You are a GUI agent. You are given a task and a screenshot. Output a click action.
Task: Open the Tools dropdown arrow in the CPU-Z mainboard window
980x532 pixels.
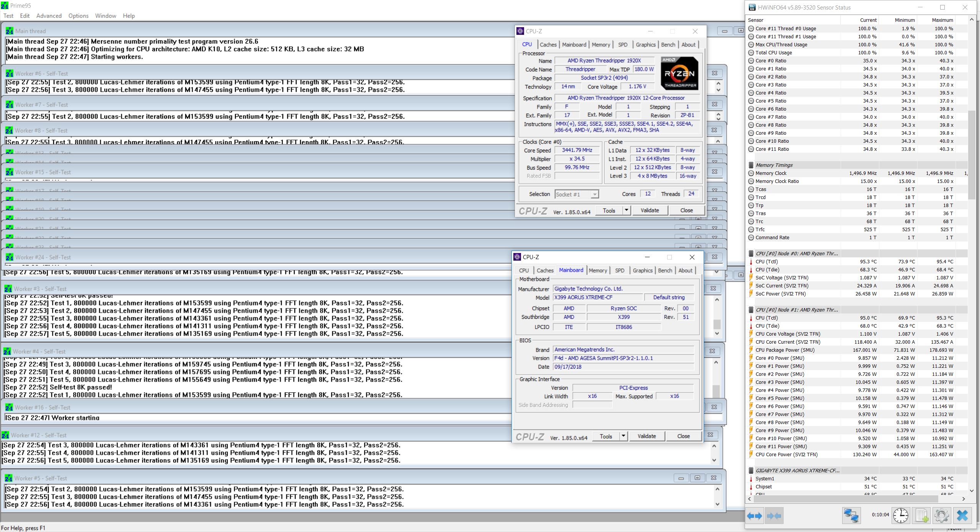[x=623, y=436]
